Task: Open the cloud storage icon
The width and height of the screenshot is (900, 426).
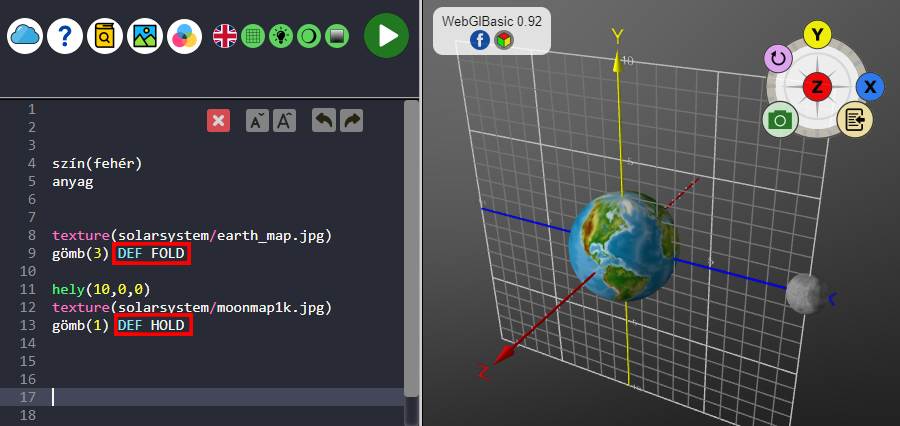Action: (x=25, y=36)
